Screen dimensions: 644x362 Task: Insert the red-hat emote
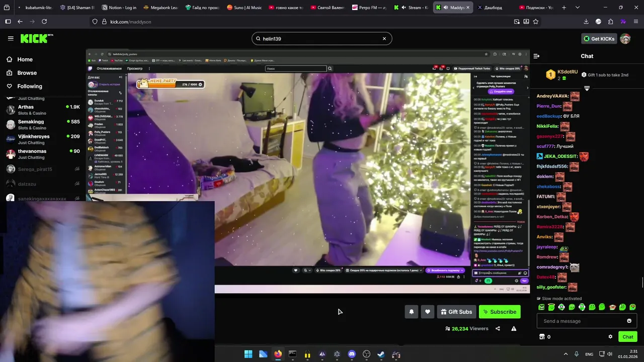tap(612, 307)
